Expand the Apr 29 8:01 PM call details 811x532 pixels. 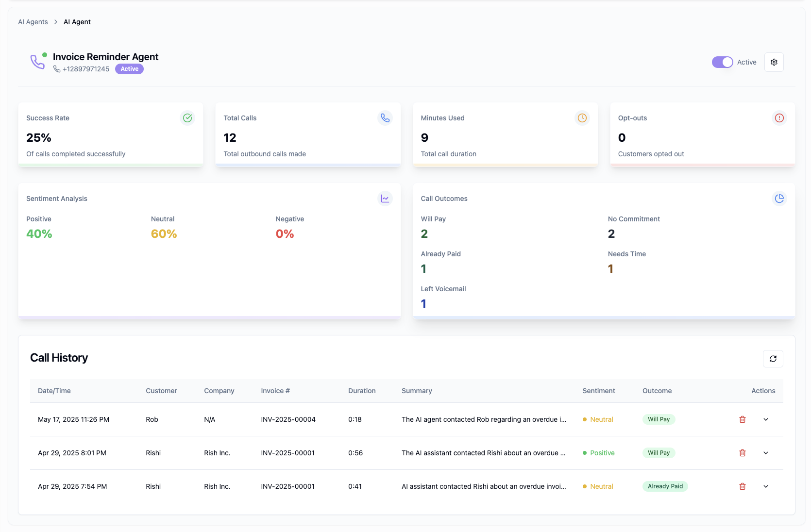coord(765,452)
